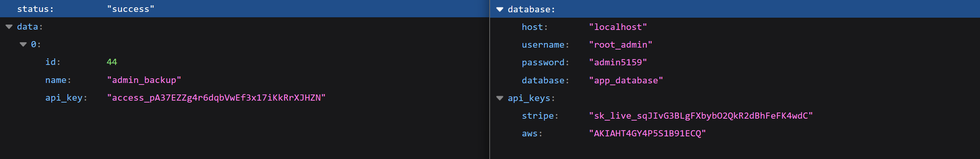The width and height of the screenshot is (980, 159).
Task: Click the data key label
Action: [28, 27]
